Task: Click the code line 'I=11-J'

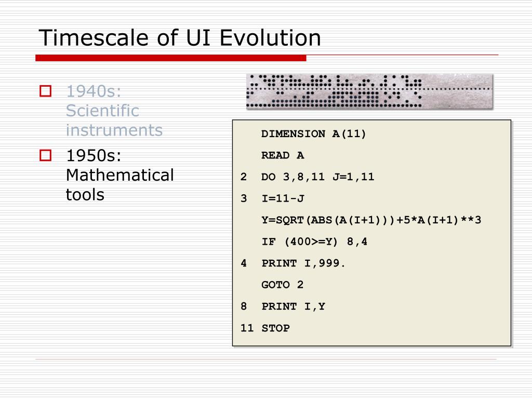Action: tap(283, 198)
